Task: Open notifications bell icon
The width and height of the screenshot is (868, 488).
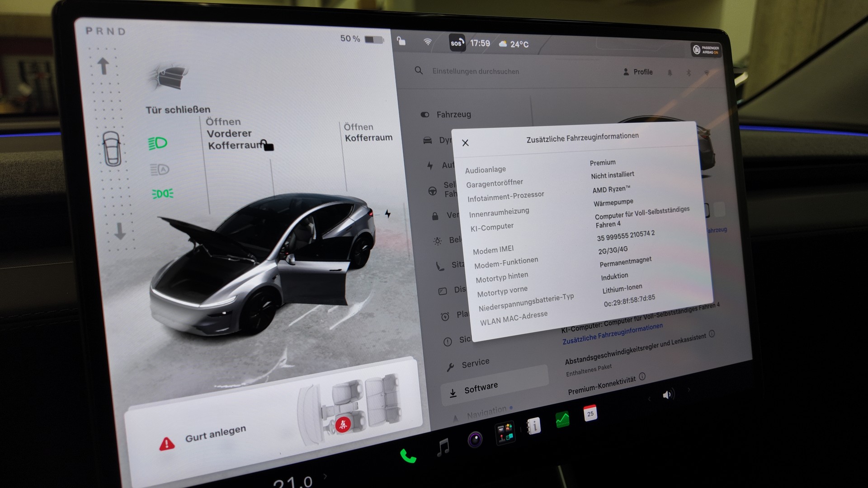Action: tap(670, 73)
